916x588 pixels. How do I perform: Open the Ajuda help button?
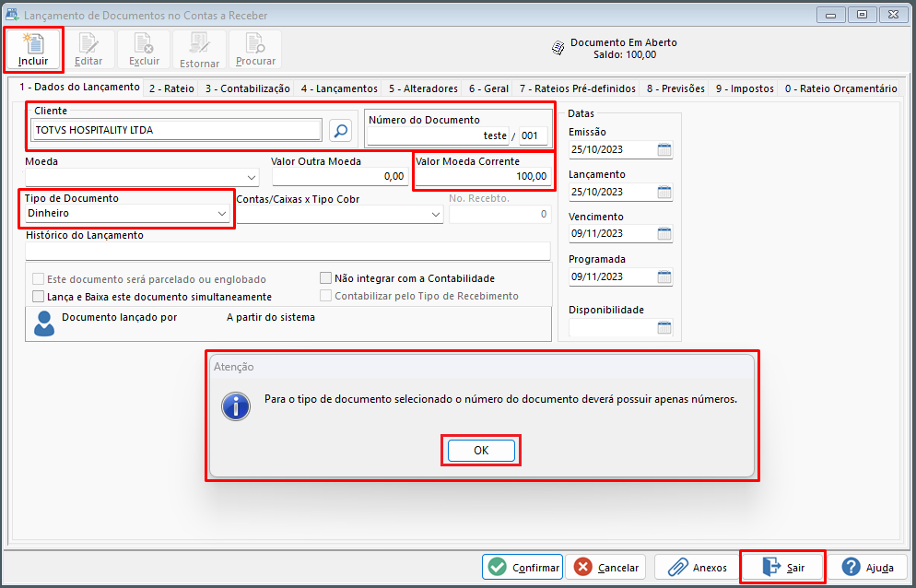click(x=867, y=567)
